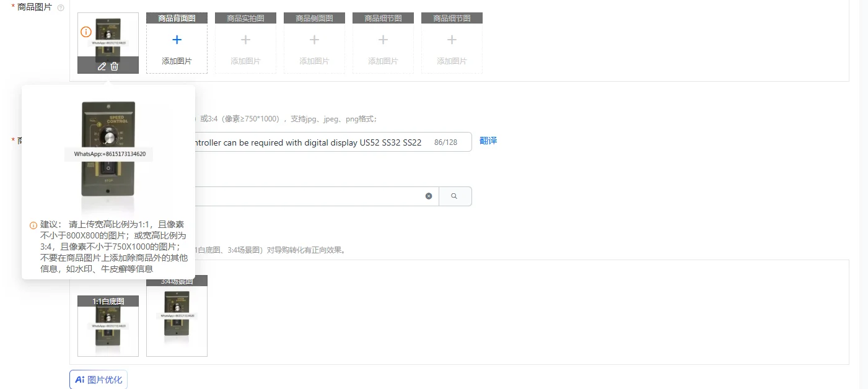Click the pencil edit icon on main product image
Screen dimensions: 868x389
coord(102,66)
